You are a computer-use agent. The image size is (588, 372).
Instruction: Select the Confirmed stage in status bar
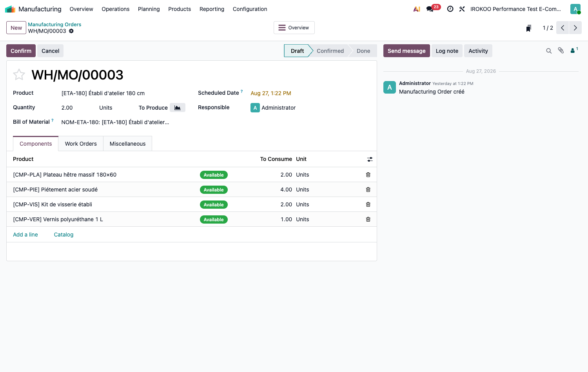tap(330, 51)
